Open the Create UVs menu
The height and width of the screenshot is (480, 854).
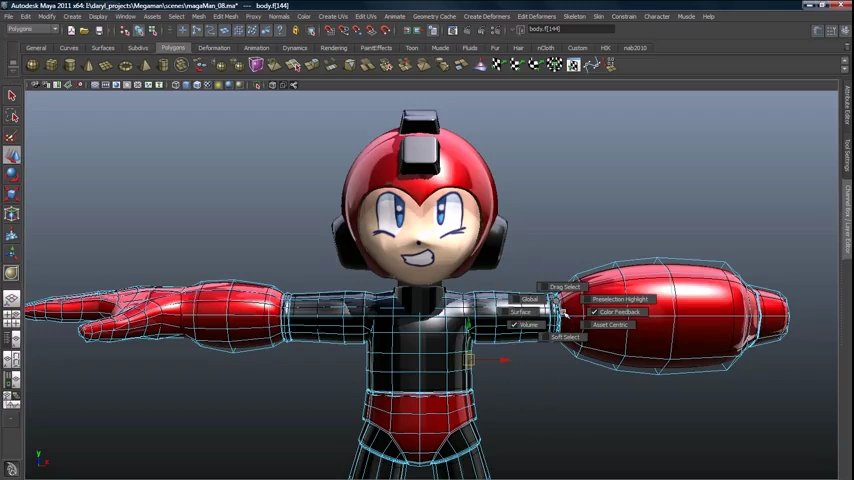(333, 16)
